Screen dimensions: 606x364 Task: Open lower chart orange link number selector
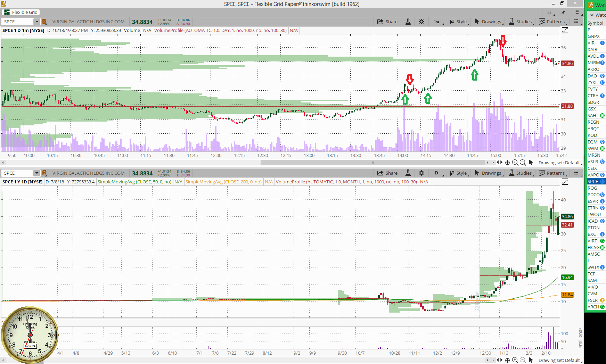point(44,173)
